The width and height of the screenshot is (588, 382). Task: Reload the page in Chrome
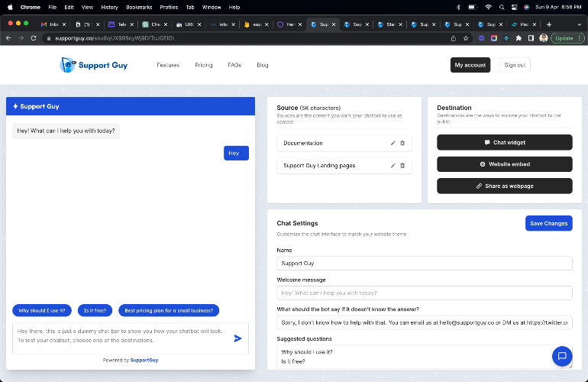pyautogui.click(x=34, y=37)
